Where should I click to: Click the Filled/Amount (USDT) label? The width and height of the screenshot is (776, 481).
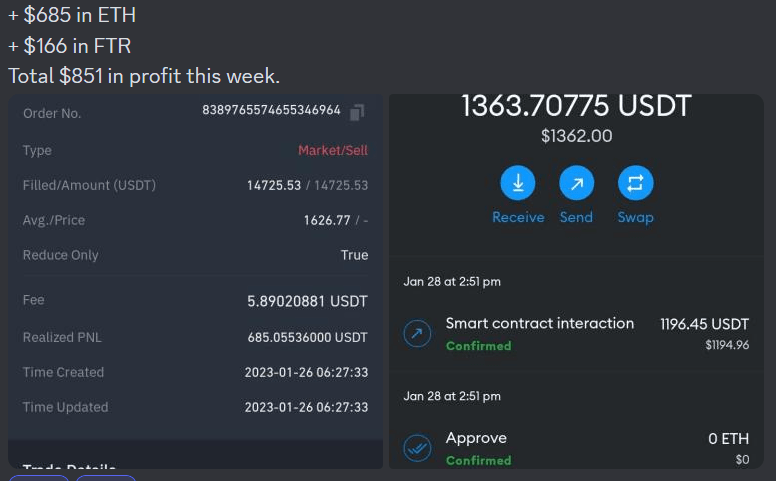tap(89, 186)
